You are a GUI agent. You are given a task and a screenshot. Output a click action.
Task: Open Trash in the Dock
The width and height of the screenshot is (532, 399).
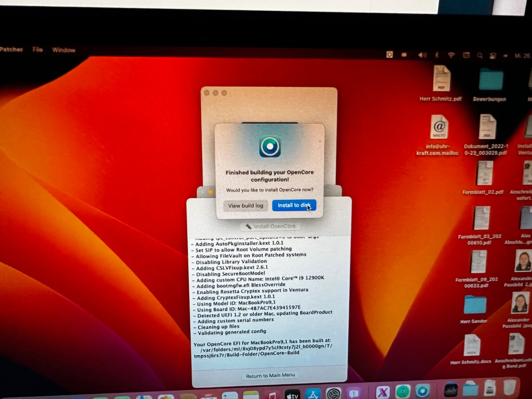(510, 387)
